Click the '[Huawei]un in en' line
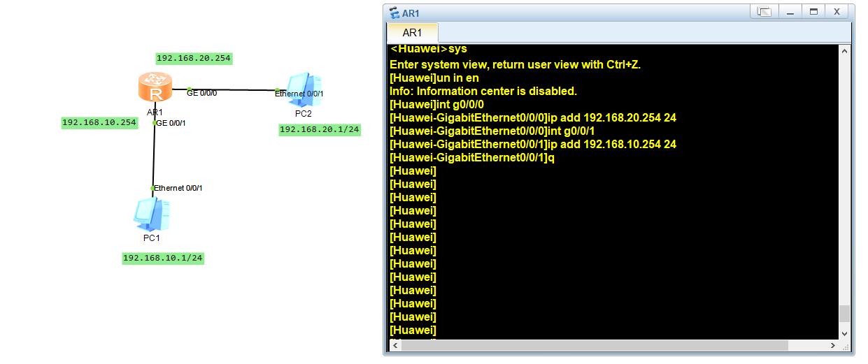 (434, 78)
